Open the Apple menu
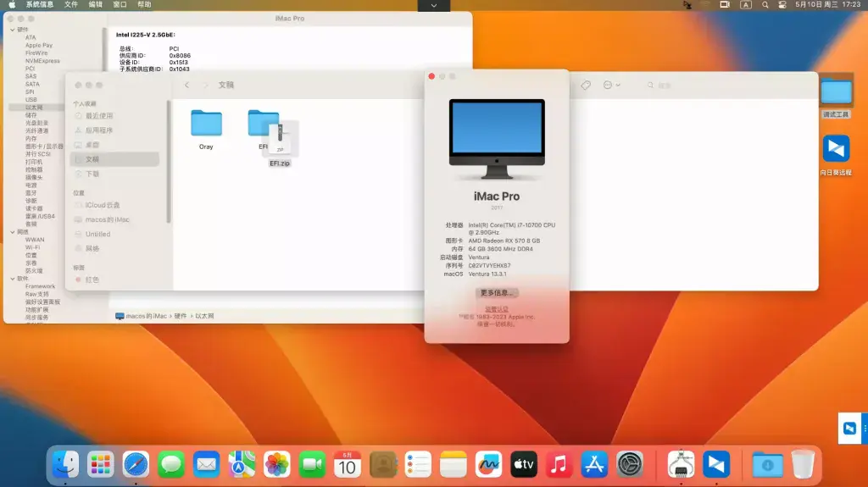The width and height of the screenshot is (868, 487). 12,4
